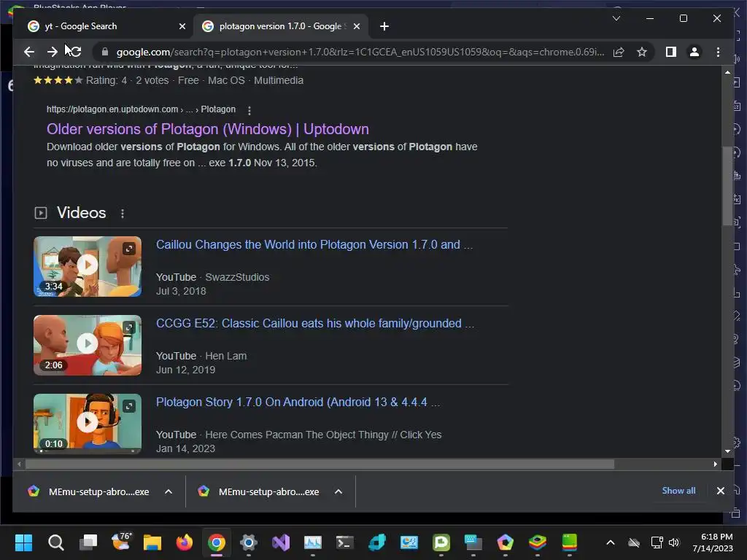The height and width of the screenshot is (560, 747).
Task: Select the plotagon version 1.7.0 tab
Action: pos(281,26)
